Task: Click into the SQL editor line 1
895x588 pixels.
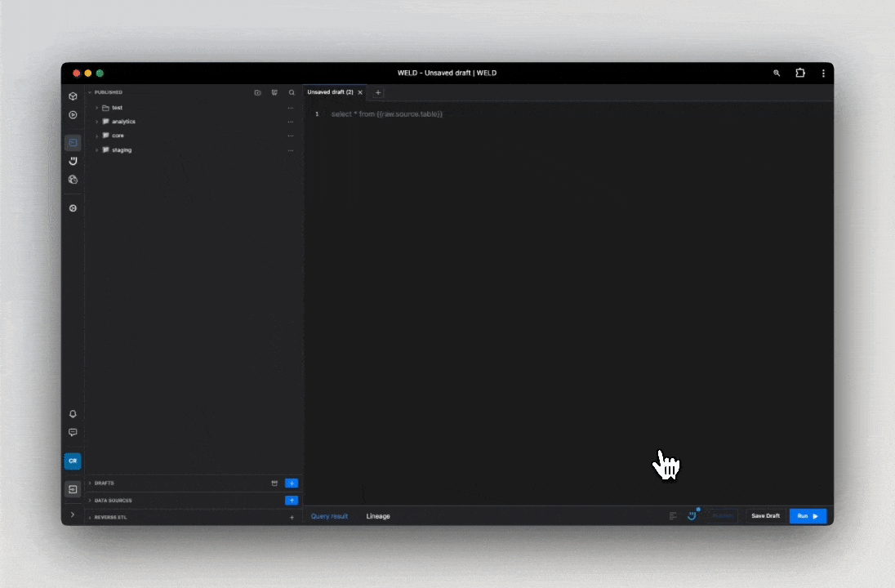Action: tap(490, 114)
